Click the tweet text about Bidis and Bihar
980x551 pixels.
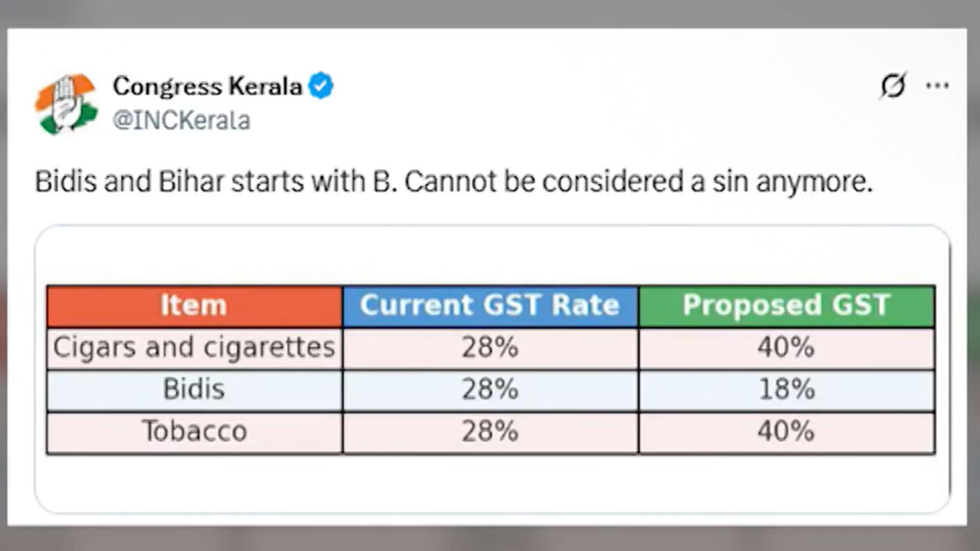[x=453, y=182]
